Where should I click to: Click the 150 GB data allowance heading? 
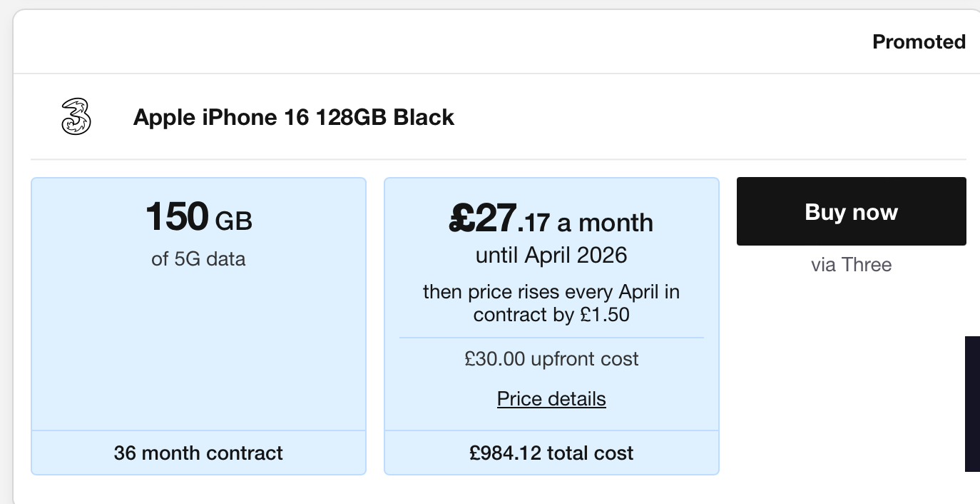coord(199,217)
